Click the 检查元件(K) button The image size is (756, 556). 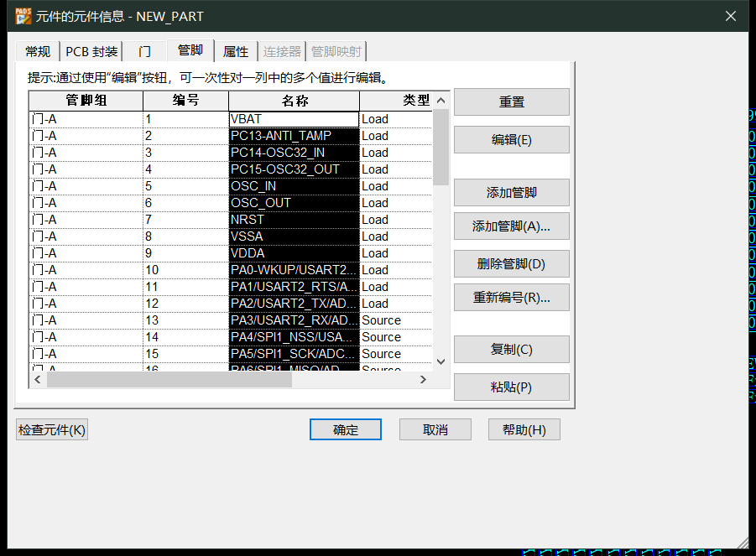[x=51, y=429]
